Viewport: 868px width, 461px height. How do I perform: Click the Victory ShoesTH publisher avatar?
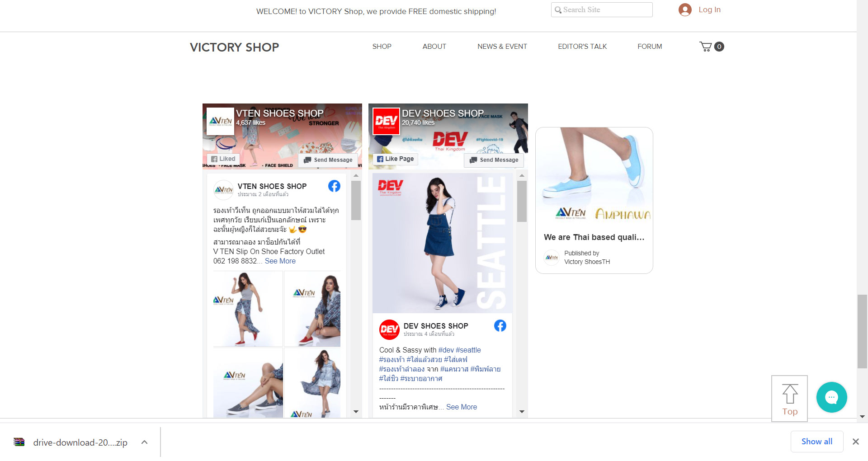coord(552,258)
